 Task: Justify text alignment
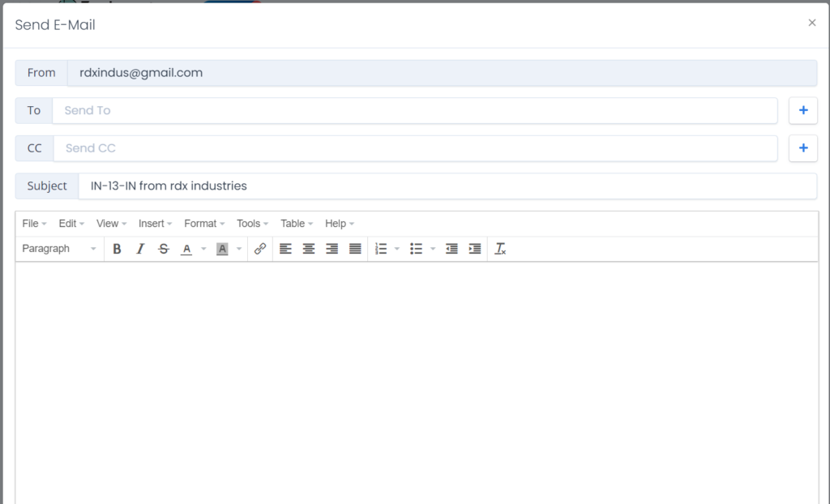(x=355, y=249)
